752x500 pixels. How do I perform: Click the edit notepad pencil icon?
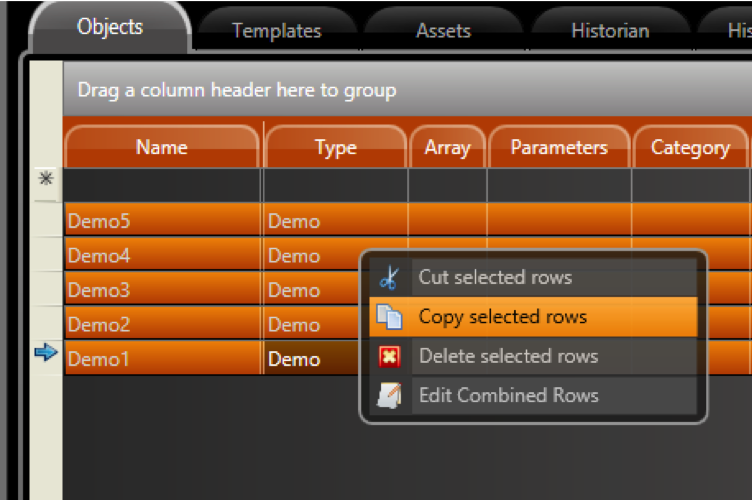tap(390, 395)
